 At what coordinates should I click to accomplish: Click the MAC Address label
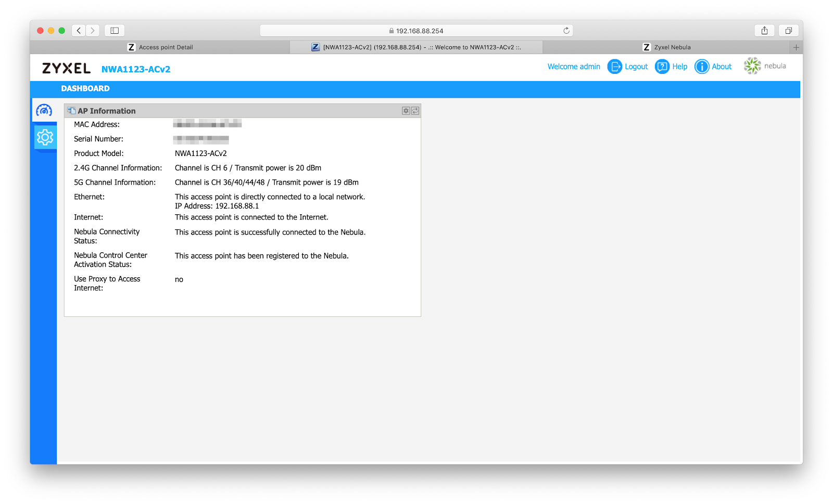pos(97,124)
